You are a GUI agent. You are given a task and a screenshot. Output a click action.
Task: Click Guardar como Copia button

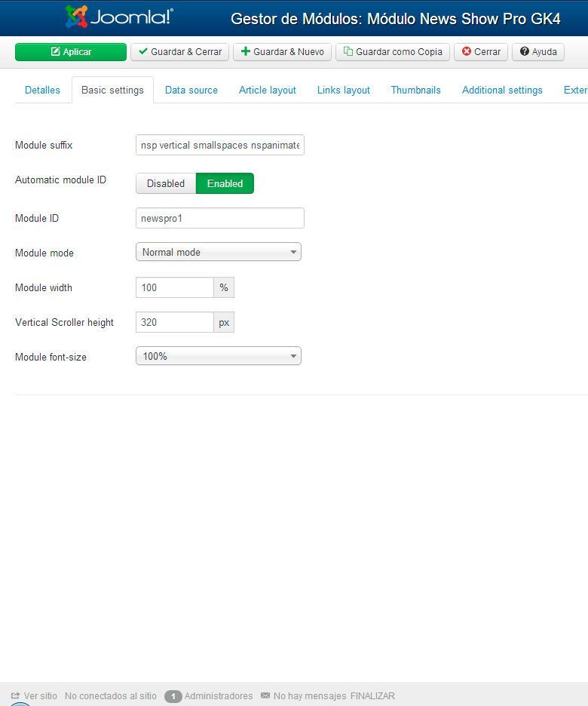[392, 52]
